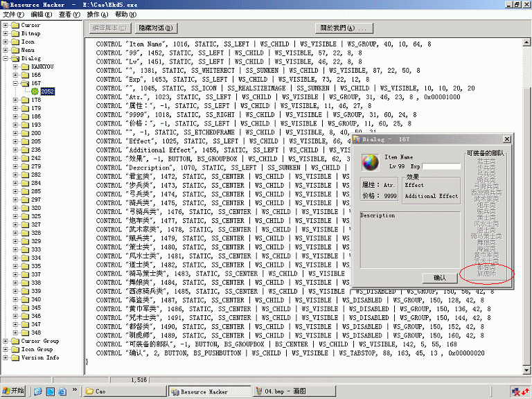Viewport: 532px width, 399px height.
Task: Open the Cao folder from the taskbar
Action: 123,391
